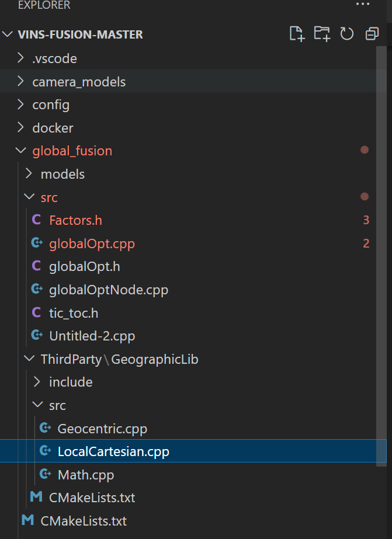This screenshot has height=539, width=392.
Task: Open Math.cpp from GeographicLib src
Action: [86, 474]
